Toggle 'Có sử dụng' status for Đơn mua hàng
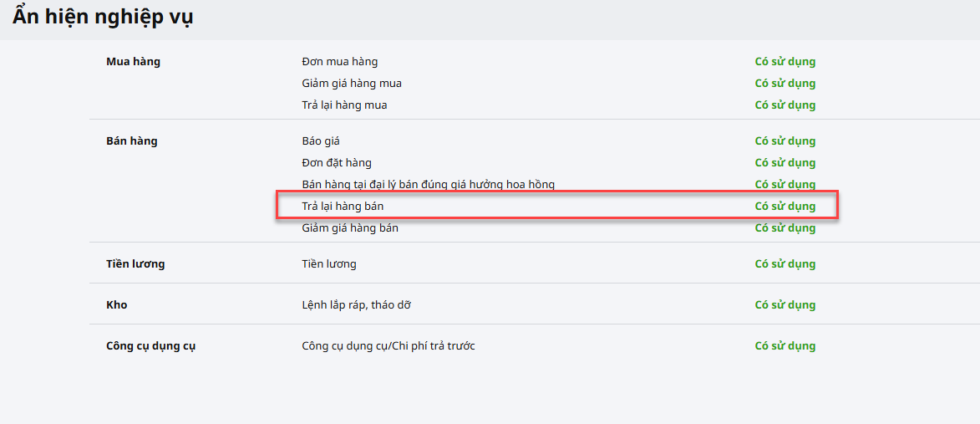 (x=785, y=62)
